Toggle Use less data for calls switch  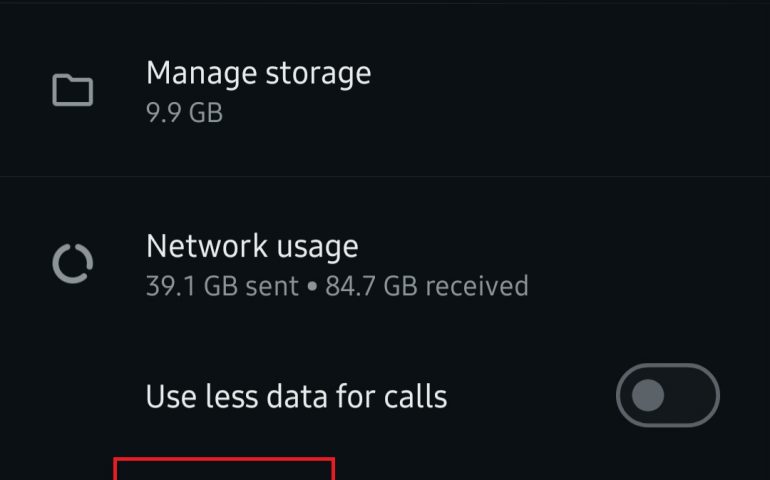tap(667, 396)
